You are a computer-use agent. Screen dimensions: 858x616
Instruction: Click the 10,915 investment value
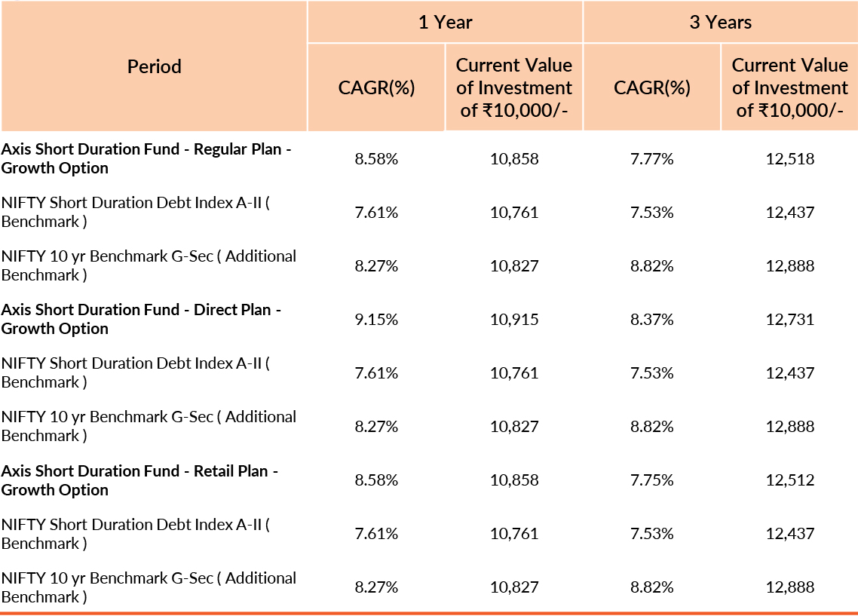pyautogui.click(x=514, y=320)
